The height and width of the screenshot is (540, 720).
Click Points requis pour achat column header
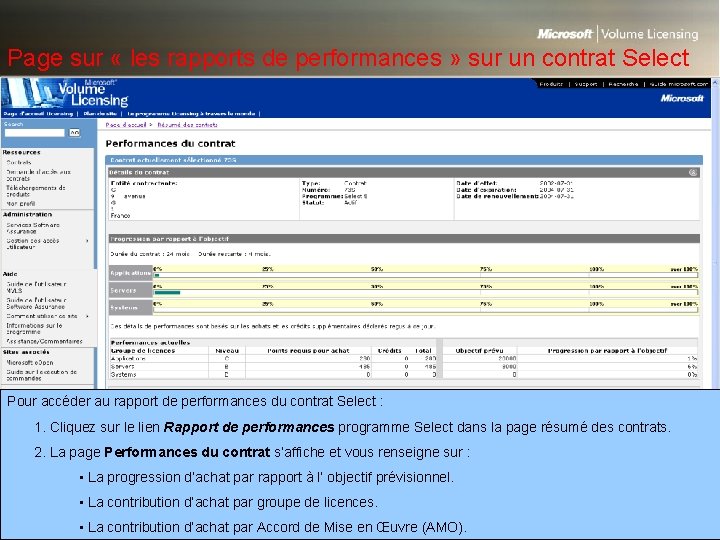308,351
